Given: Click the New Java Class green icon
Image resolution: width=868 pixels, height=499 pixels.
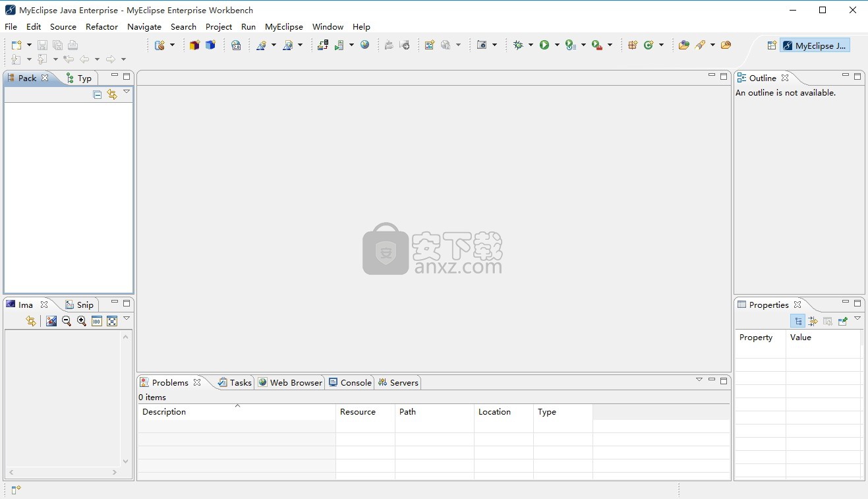Looking at the screenshot, I should pos(649,45).
